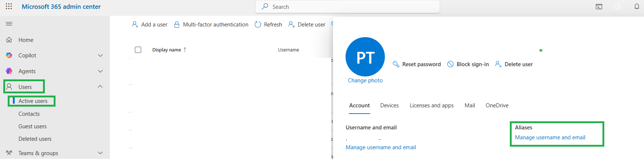Click the Users label in sidebar
Image resolution: width=644 pixels, height=161 pixels.
[25, 87]
